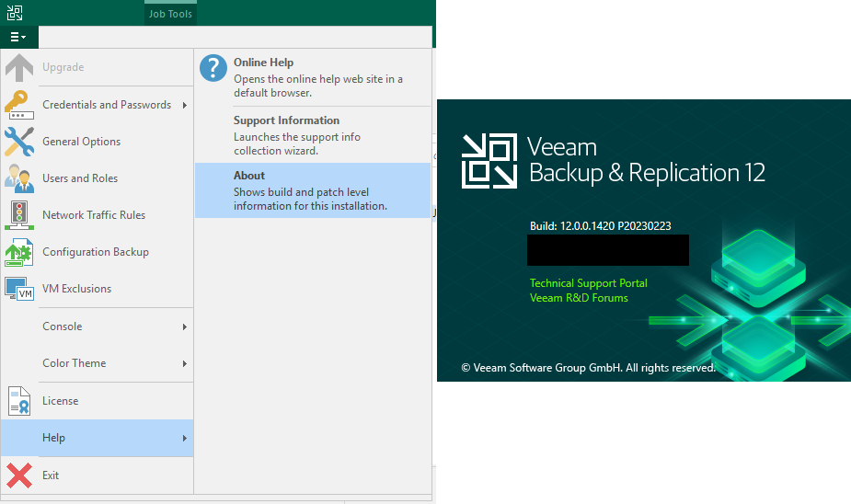Click the Users and Roles people icon

coord(19,178)
